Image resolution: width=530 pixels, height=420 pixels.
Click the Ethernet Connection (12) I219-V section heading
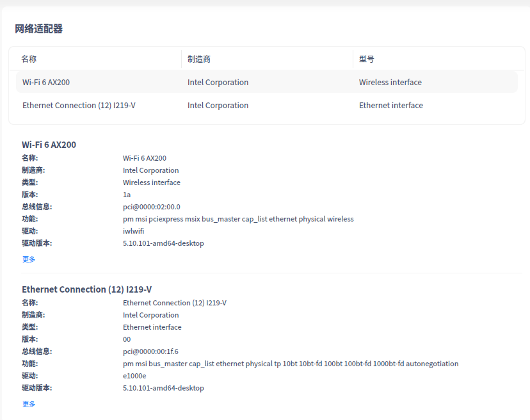(87, 289)
